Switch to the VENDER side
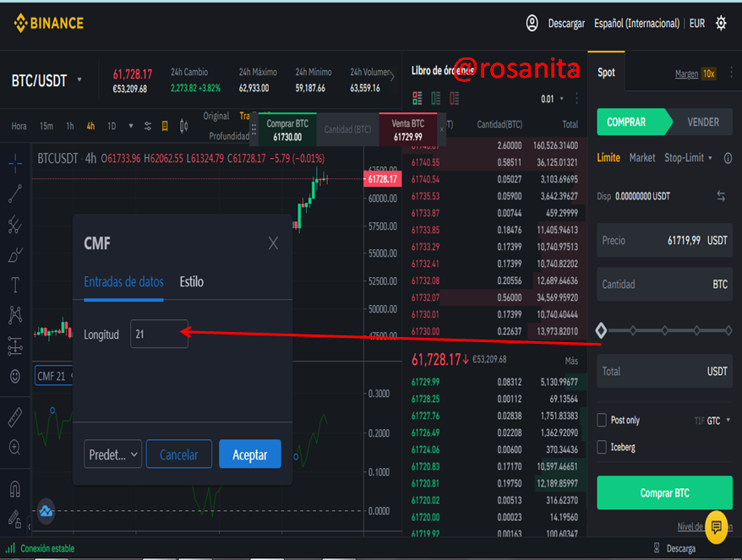Screen dimensions: 742x560 tap(703, 122)
